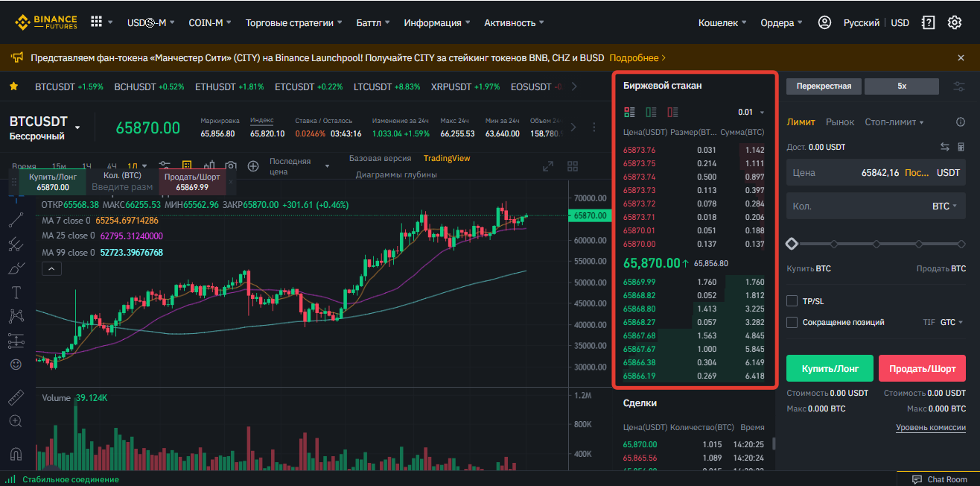
Task: Select the 15м timeframe
Action: [x=58, y=165]
